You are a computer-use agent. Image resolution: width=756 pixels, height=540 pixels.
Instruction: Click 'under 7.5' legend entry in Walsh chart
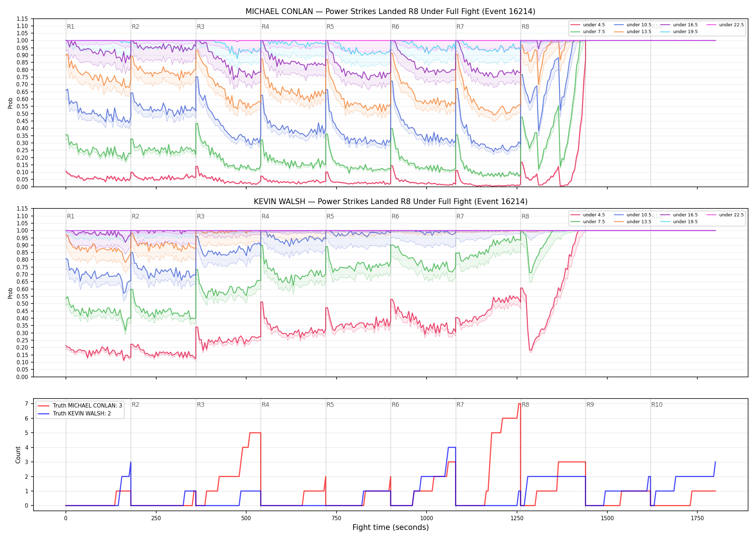pos(588,222)
